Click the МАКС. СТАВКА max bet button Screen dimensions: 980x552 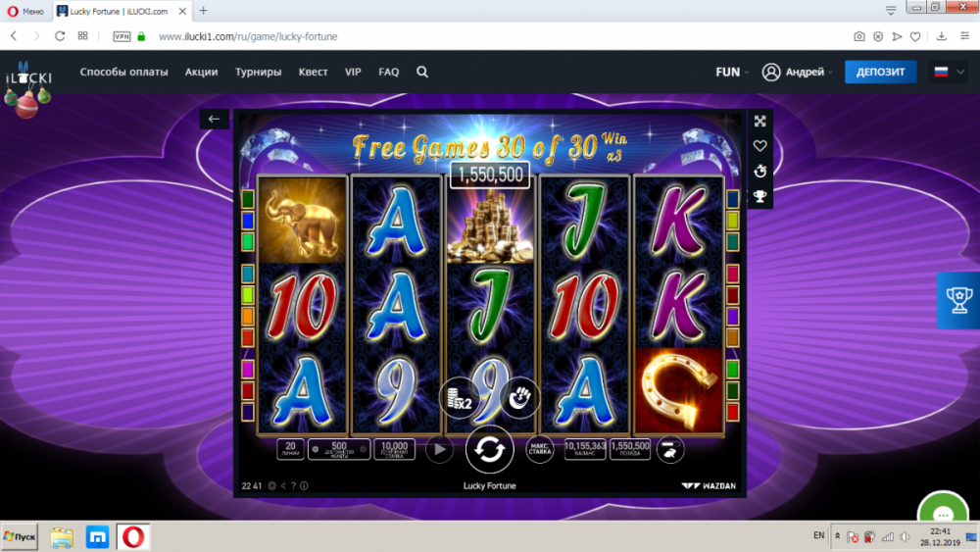point(539,449)
